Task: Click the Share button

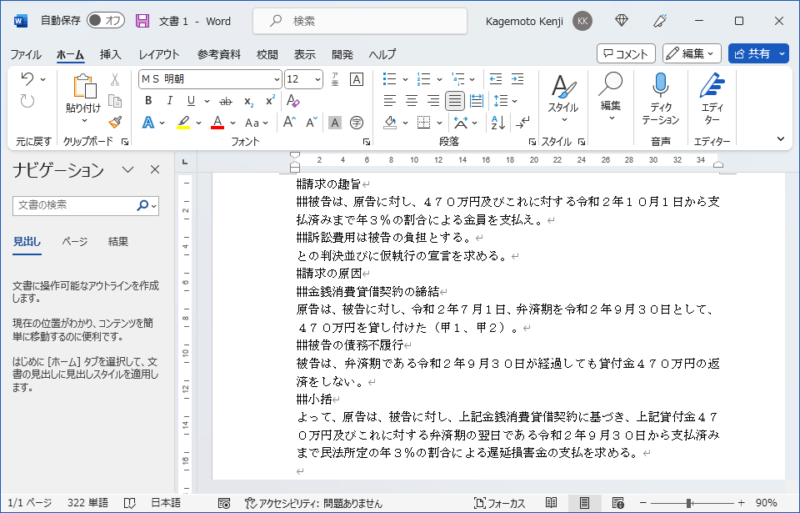Action: [752, 54]
